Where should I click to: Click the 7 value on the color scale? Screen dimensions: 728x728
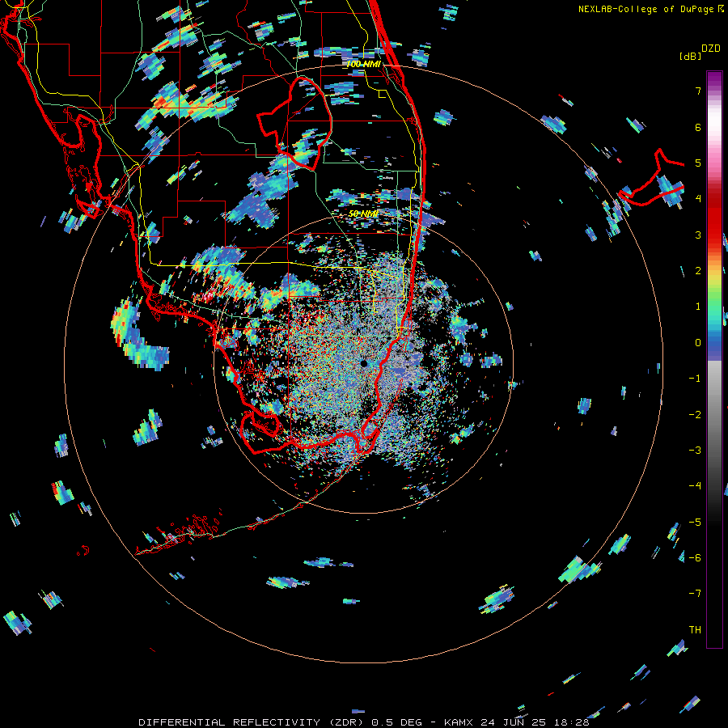point(698,91)
